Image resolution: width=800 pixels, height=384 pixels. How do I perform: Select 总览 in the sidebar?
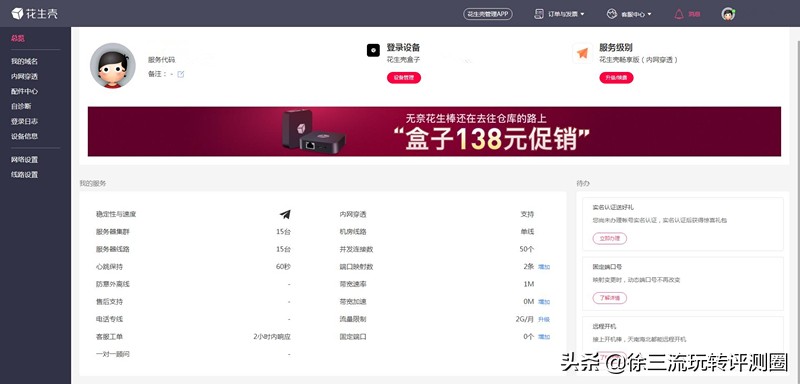pos(18,38)
